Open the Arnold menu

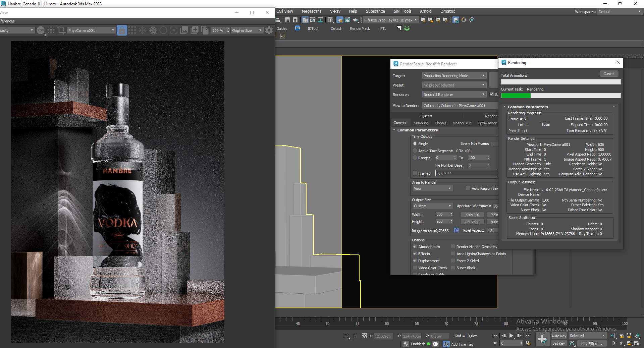pyautogui.click(x=426, y=11)
